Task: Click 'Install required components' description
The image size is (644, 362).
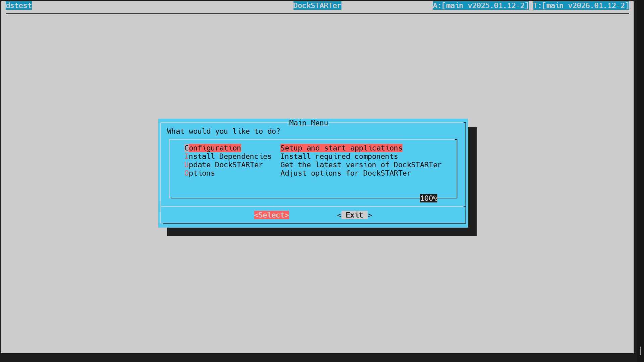Action: click(x=339, y=156)
